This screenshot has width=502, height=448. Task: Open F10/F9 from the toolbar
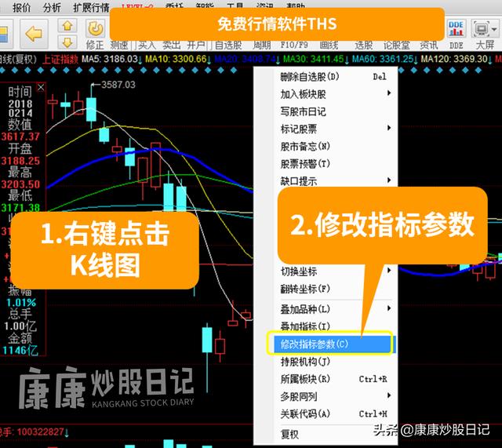click(294, 46)
